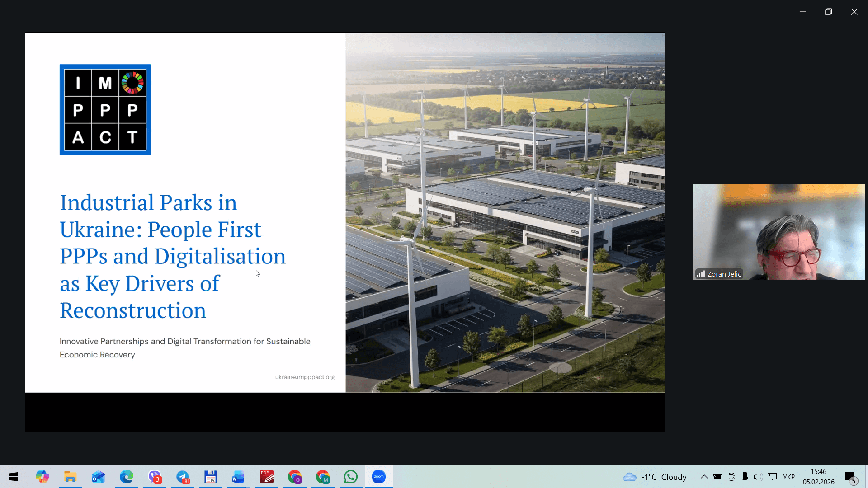This screenshot has width=868, height=488.
Task: Open Telegram with 81 unread badge
Action: click(x=183, y=477)
